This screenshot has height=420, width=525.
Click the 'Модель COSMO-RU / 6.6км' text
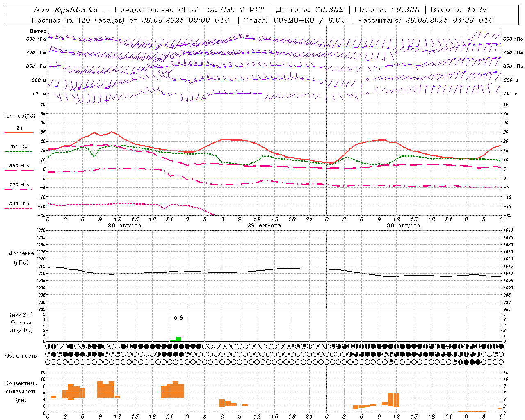click(x=296, y=20)
